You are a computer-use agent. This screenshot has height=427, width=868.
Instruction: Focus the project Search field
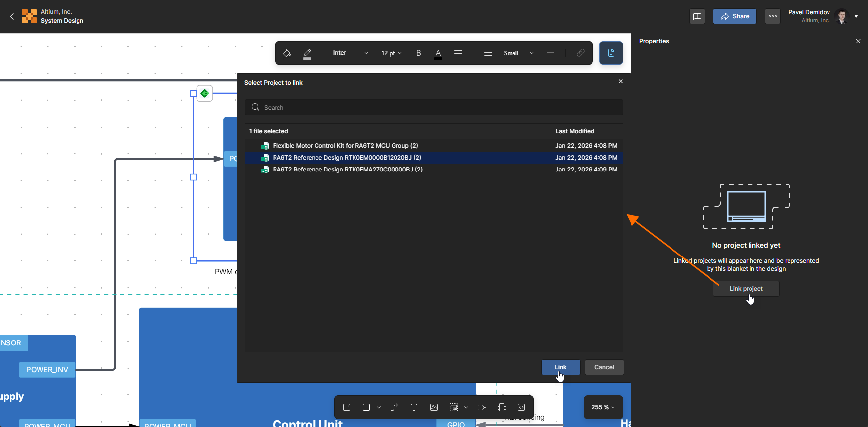click(x=434, y=107)
